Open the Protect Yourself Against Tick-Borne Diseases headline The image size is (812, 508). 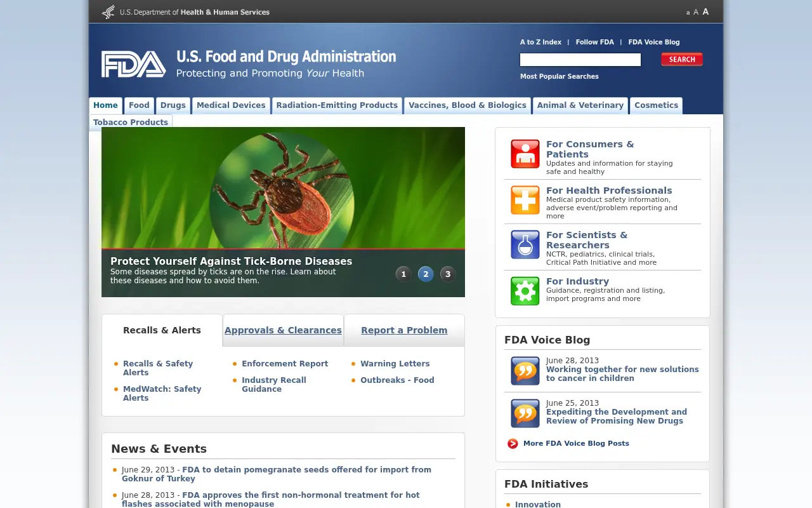pos(231,261)
